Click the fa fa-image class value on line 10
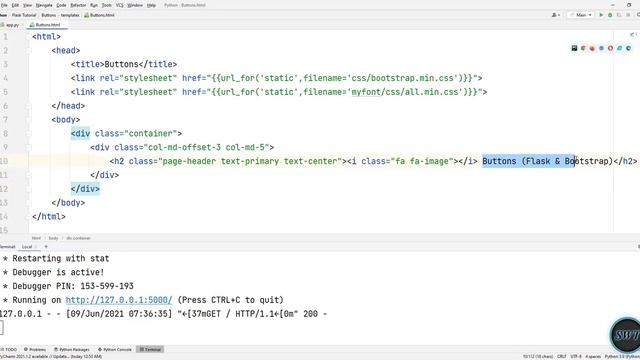Screen dimensions: 640x360 point(422,162)
